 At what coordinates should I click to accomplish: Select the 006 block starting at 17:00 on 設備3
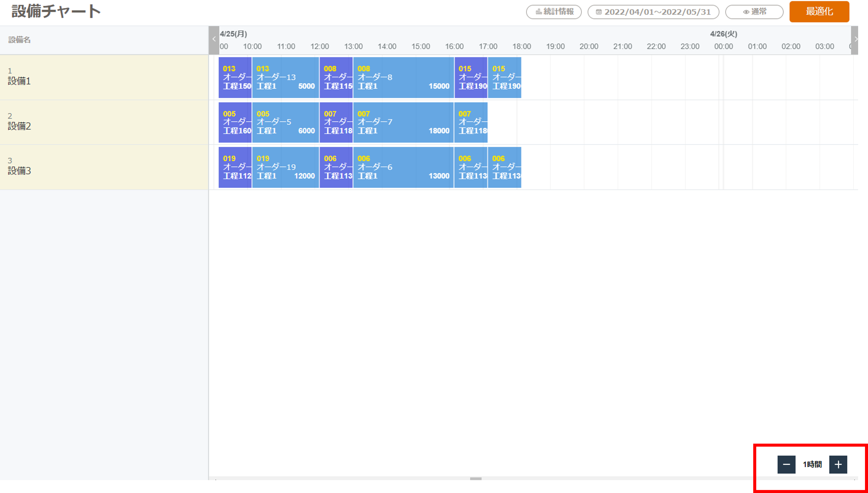click(471, 167)
